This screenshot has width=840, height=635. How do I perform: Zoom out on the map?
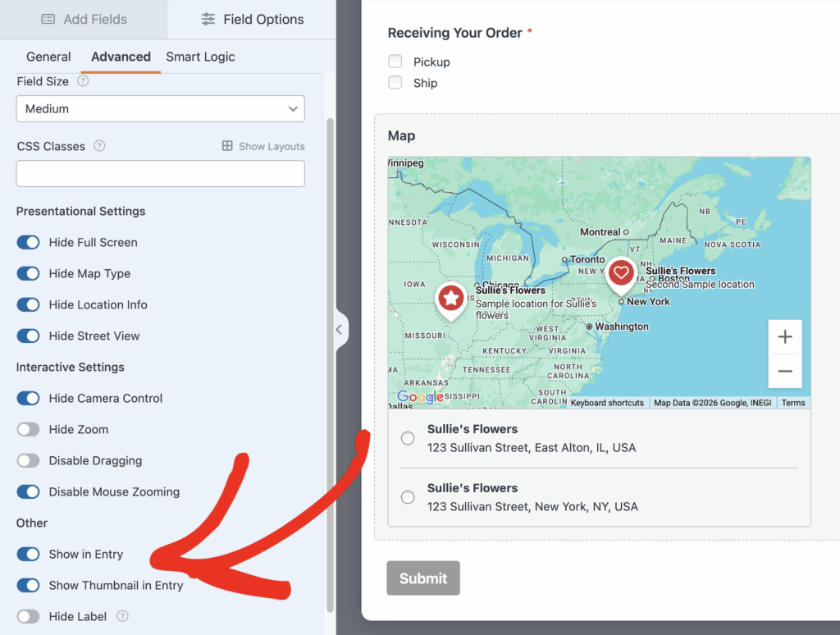784,371
